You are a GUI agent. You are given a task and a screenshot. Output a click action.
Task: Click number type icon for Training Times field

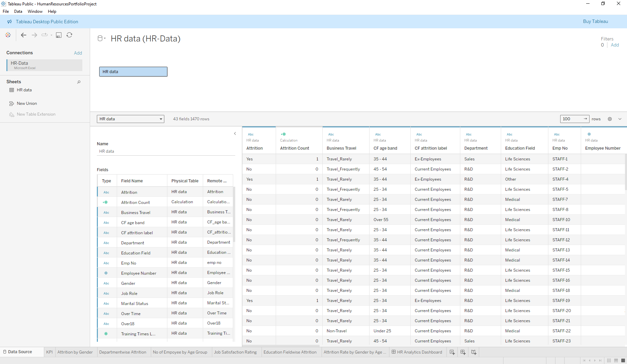[x=106, y=334]
